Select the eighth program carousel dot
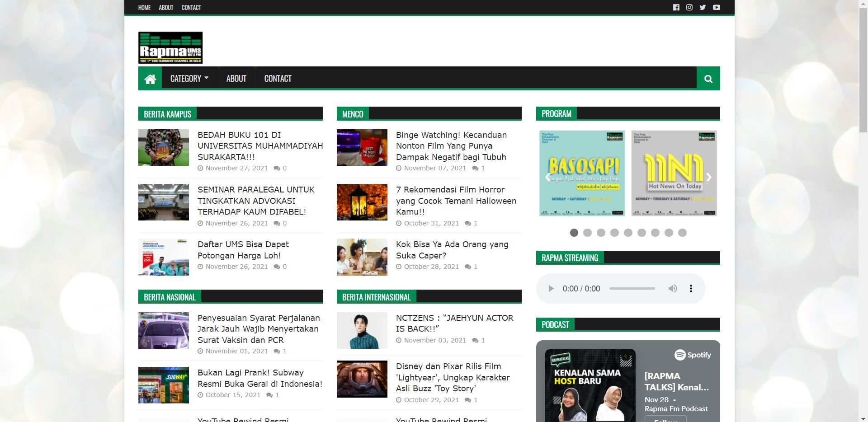Viewport: 868px width, 422px height. tap(669, 233)
